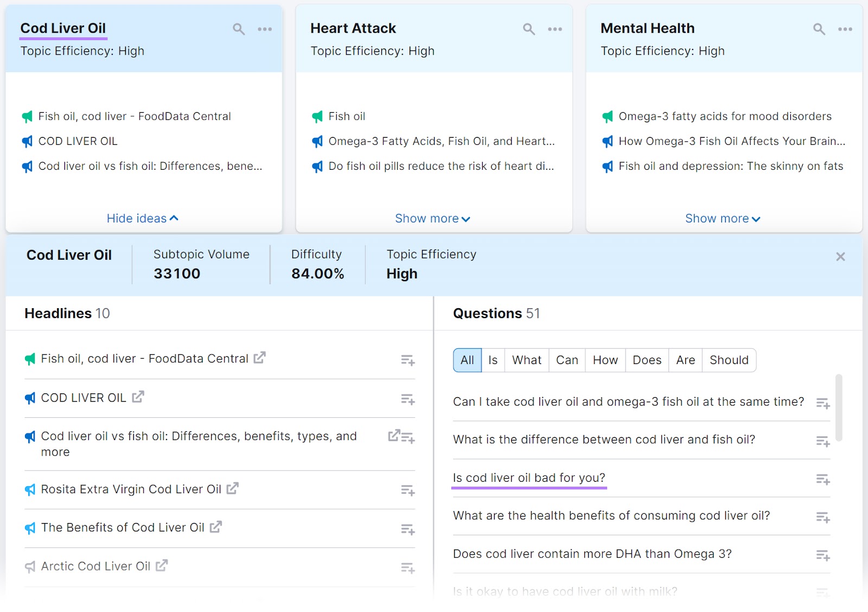Select the 'All' questions filter
The width and height of the screenshot is (868, 612).
(x=467, y=360)
